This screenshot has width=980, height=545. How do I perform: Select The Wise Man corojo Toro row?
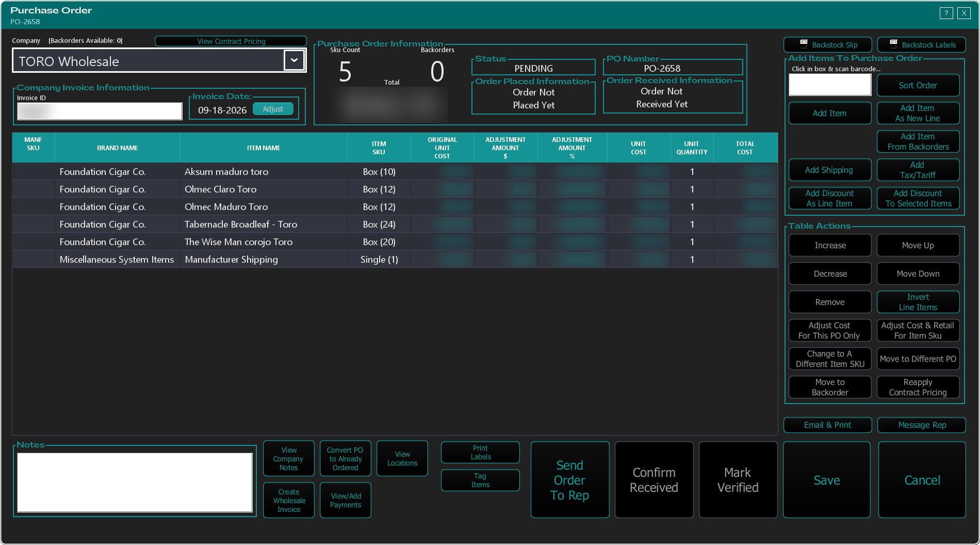[395, 242]
